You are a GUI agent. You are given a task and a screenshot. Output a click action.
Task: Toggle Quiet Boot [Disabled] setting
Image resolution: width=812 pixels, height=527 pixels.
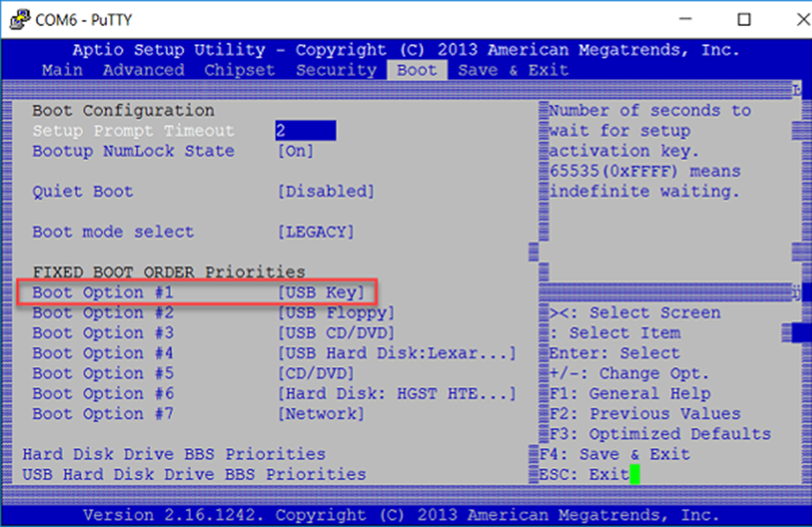[x=325, y=192]
